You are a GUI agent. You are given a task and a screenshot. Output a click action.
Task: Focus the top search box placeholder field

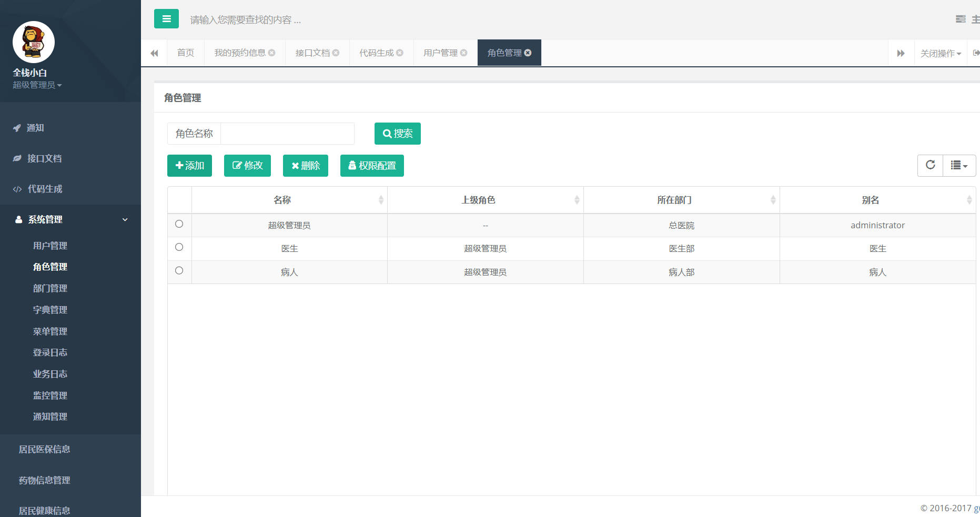pos(246,20)
